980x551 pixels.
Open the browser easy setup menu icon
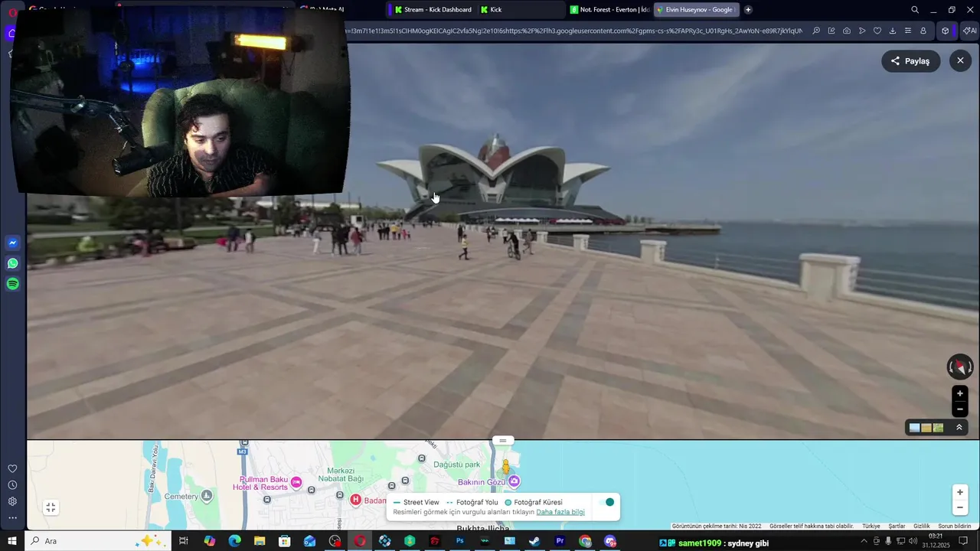tap(908, 31)
